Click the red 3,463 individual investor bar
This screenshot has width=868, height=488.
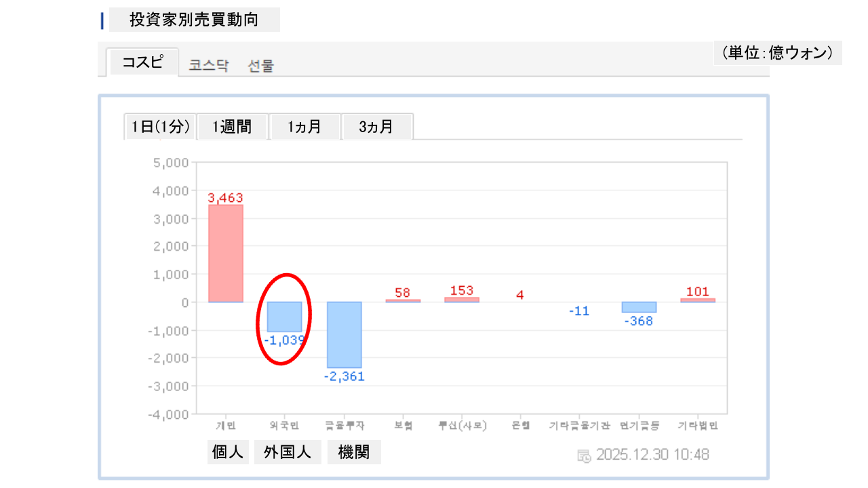[x=226, y=253]
